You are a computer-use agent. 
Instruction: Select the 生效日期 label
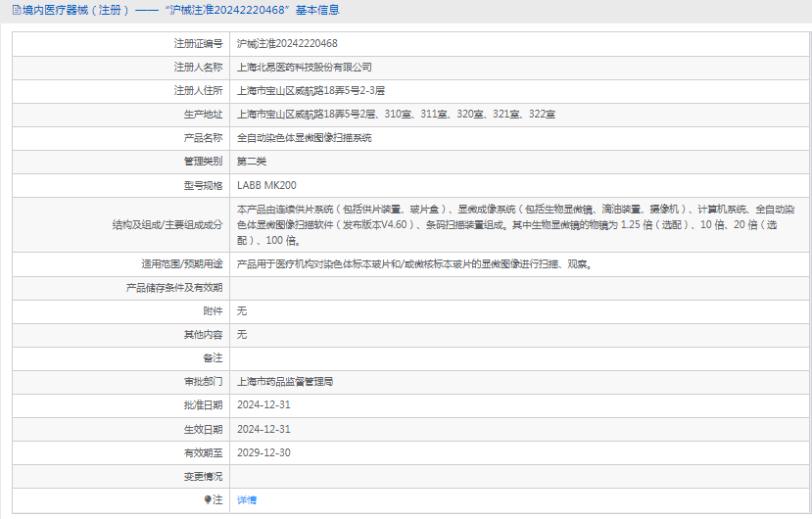[203, 429]
